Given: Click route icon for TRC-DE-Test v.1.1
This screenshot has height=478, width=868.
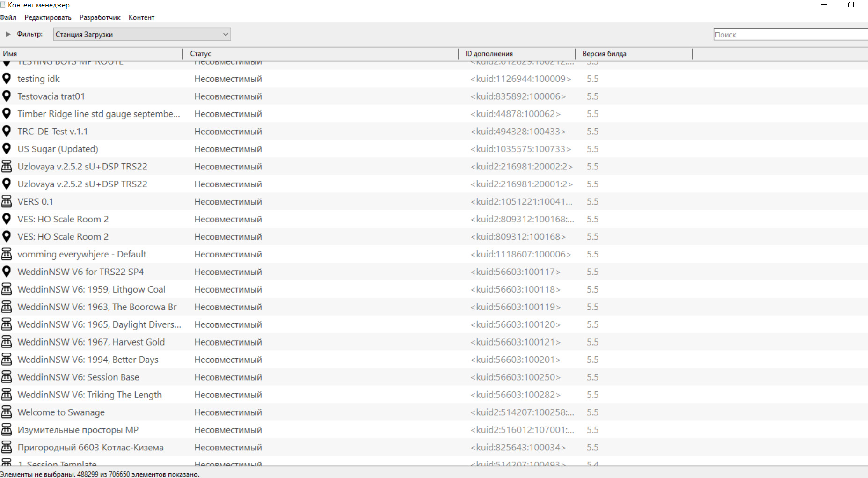Looking at the screenshot, I should [7, 132].
